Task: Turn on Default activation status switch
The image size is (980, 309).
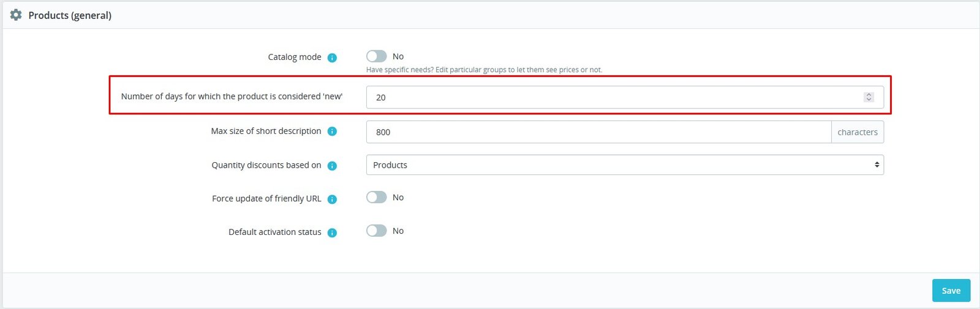Action: [377, 231]
